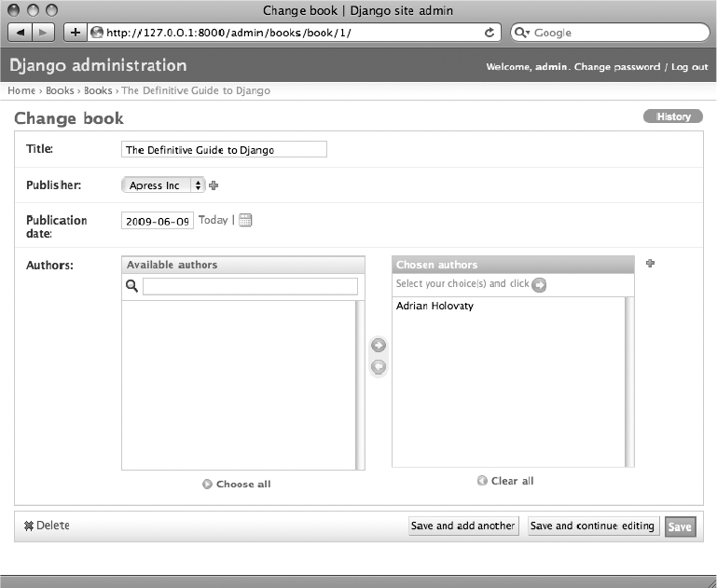Focus the Publication date field
717x588 pixels.
[x=158, y=221]
